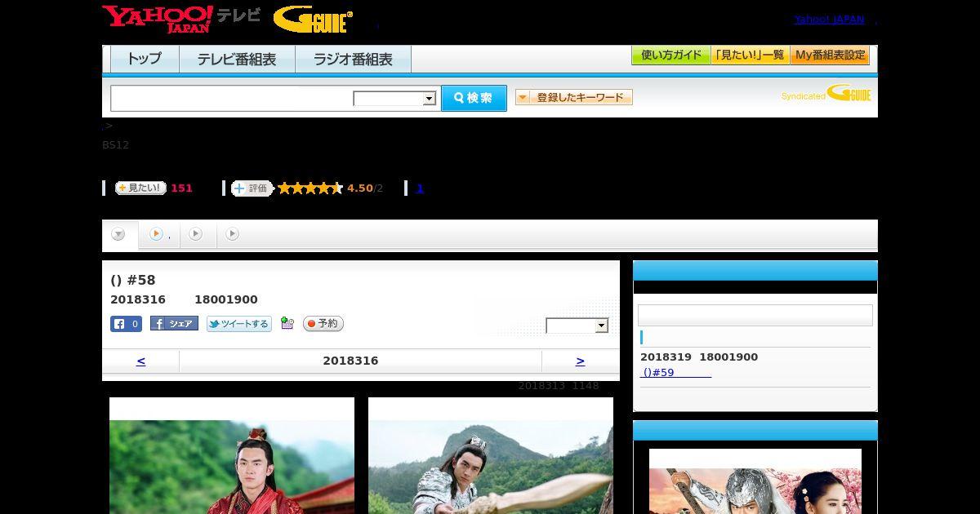Select the orange play icon tab
980x514 pixels.
tap(158, 234)
